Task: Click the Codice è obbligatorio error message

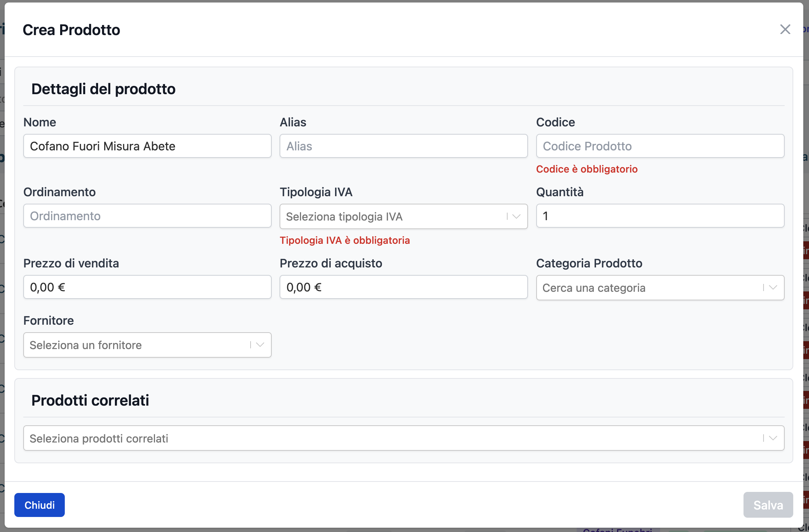Action: pos(587,169)
